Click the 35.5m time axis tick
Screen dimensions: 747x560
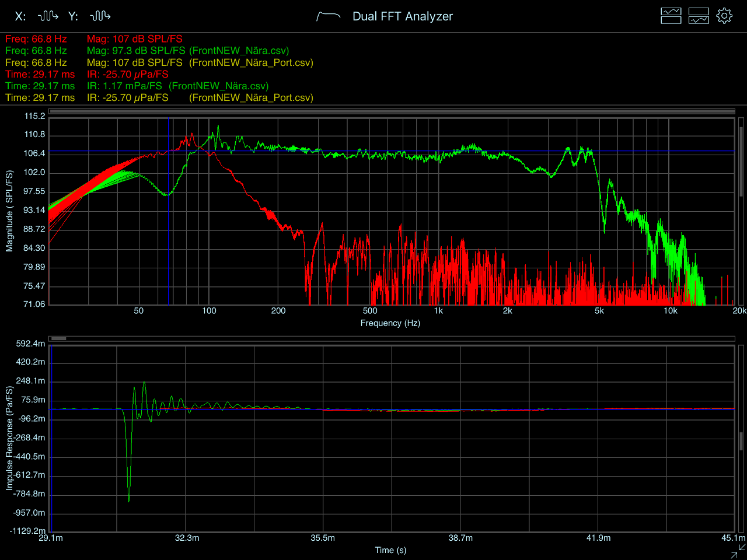point(323,538)
